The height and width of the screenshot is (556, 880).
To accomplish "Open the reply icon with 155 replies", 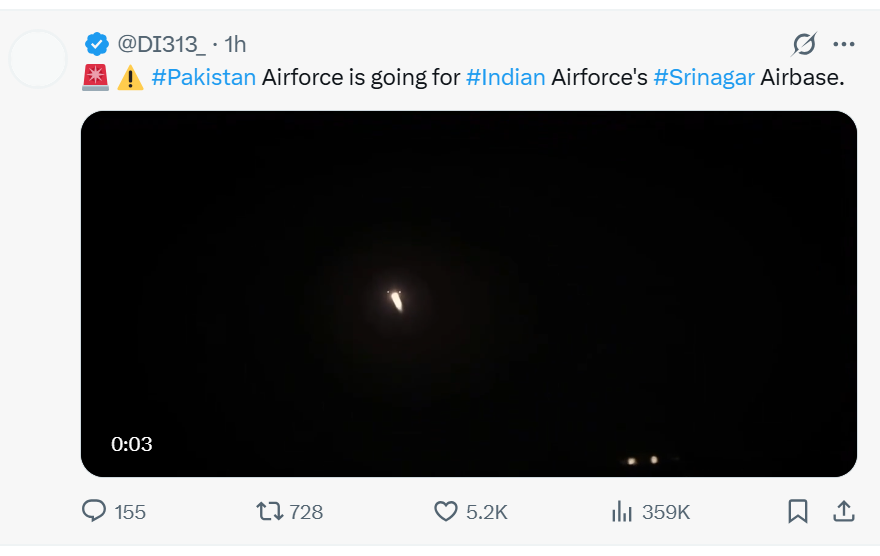I will 94,511.
